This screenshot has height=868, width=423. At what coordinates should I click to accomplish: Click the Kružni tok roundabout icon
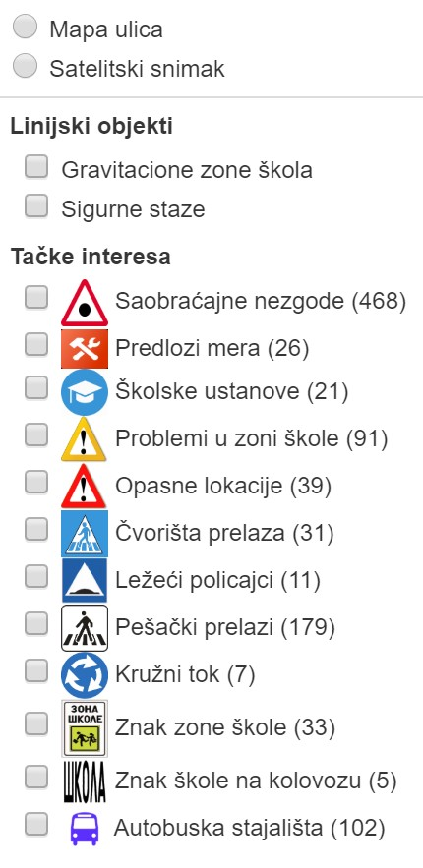85,674
